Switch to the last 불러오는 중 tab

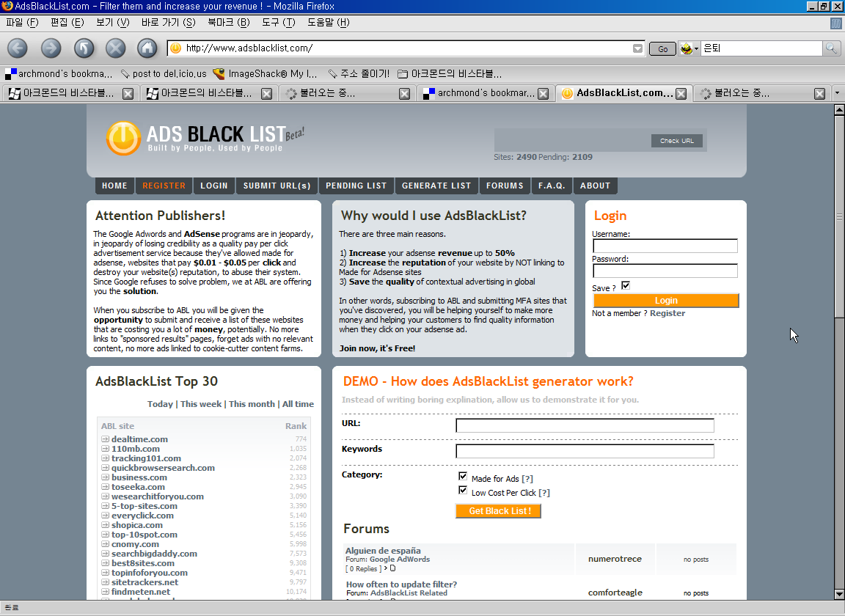tap(762, 93)
